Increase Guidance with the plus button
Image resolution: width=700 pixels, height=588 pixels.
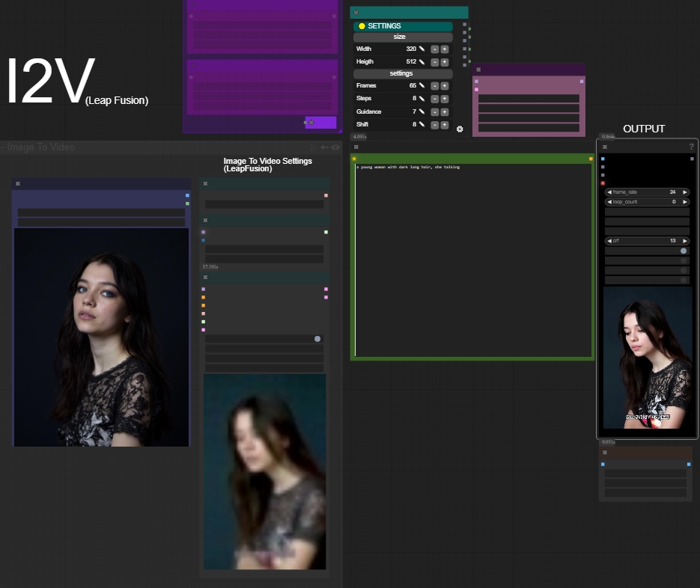[445, 112]
